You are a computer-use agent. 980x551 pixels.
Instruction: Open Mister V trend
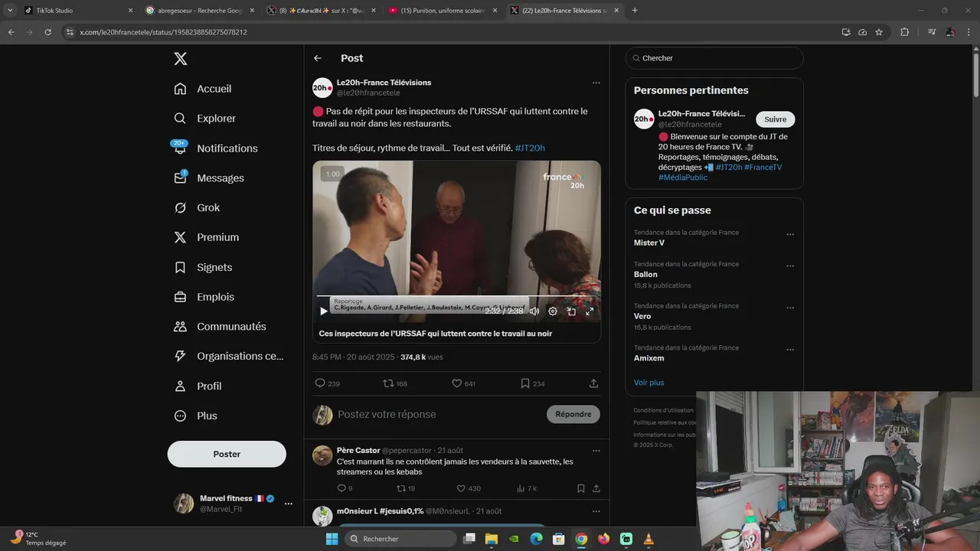[x=649, y=243]
